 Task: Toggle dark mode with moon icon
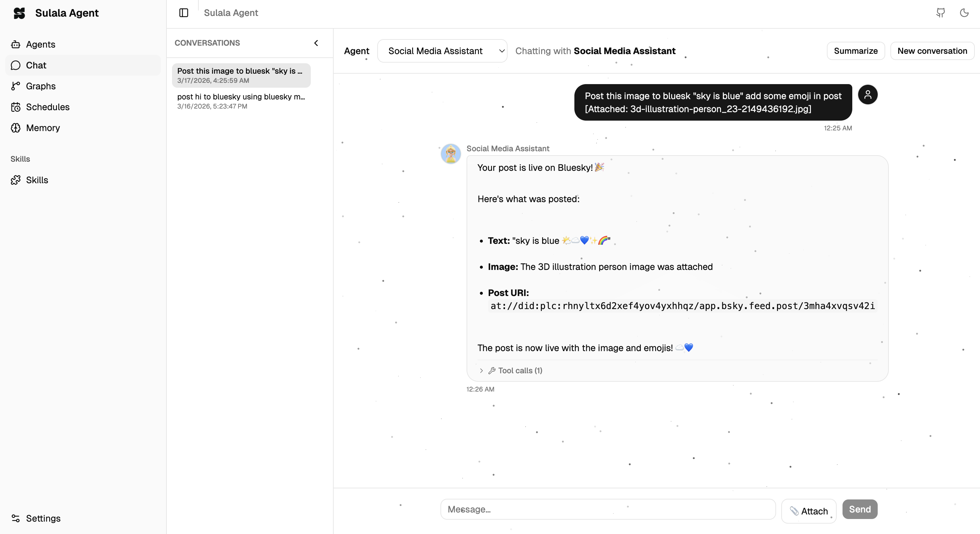(964, 13)
